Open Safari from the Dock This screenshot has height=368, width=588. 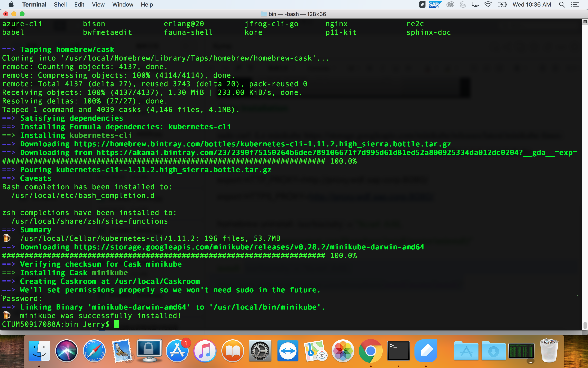pos(94,351)
